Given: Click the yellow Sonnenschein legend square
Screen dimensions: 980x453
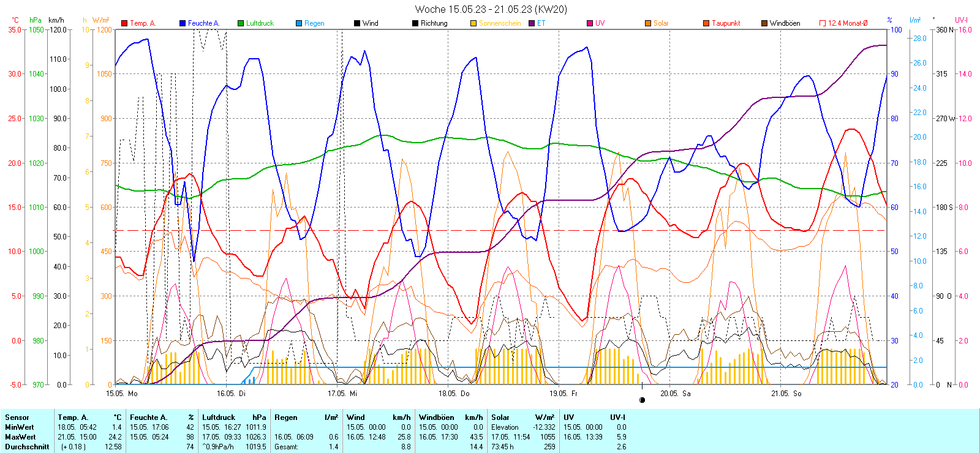Looking at the screenshot, I should [473, 23].
